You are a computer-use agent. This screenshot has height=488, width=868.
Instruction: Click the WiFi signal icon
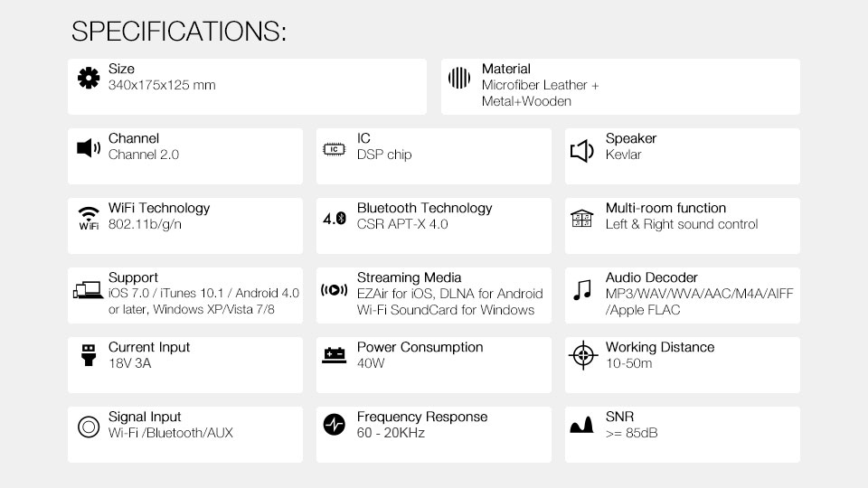click(88, 218)
